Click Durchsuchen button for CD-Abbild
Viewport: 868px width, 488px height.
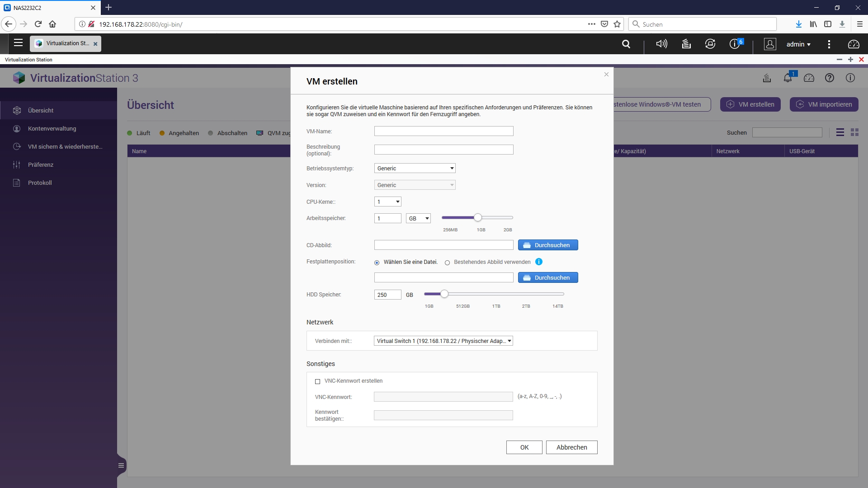click(548, 245)
